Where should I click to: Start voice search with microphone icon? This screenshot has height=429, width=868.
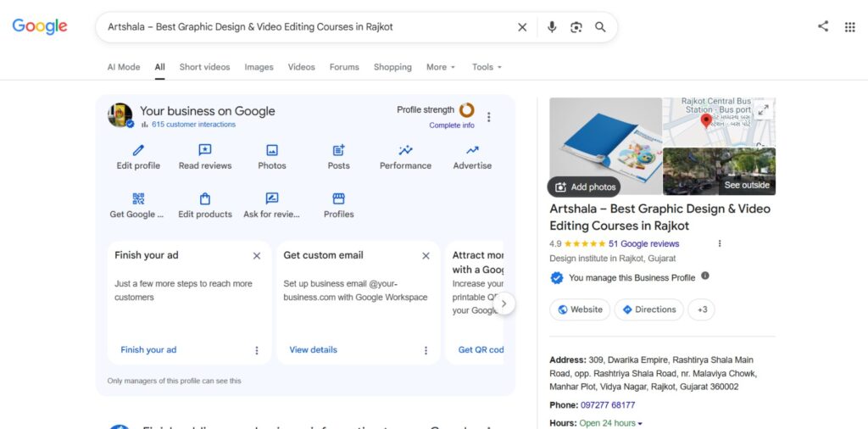tap(551, 27)
